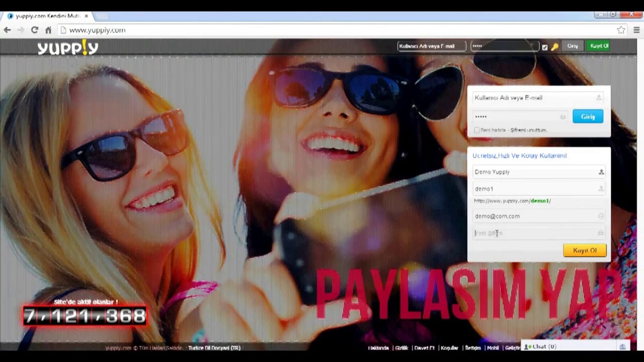The height and width of the screenshot is (362, 644).
Task: Go back using the browser back arrow
Action: pyautogui.click(x=7, y=30)
